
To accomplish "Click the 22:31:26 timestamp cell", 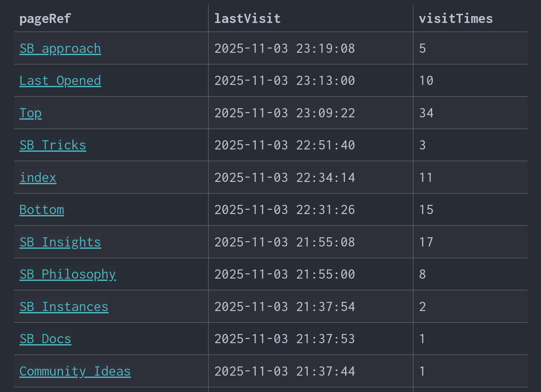I will [284, 210].
